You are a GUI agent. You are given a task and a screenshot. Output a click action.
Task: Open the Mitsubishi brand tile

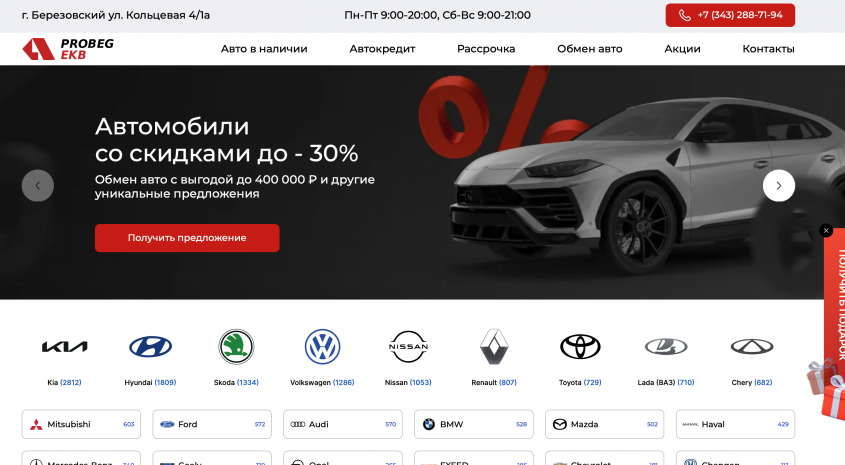point(81,424)
